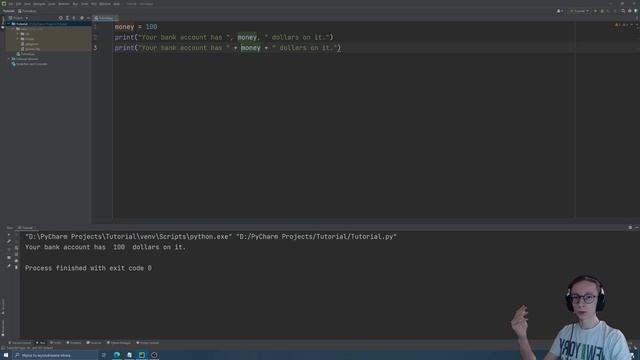Click gutter line number 3
The width and height of the screenshot is (640, 360).
click(x=95, y=48)
